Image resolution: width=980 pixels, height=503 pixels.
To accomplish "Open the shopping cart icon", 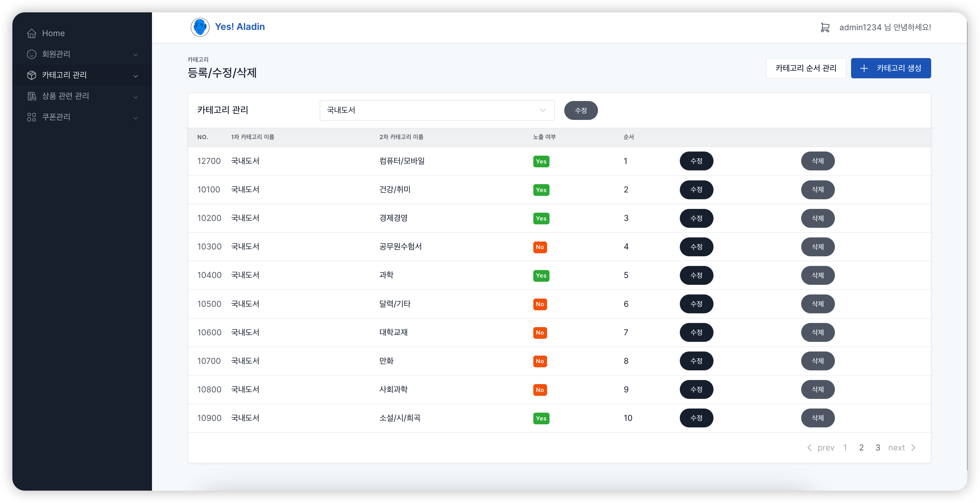I will coord(825,27).
